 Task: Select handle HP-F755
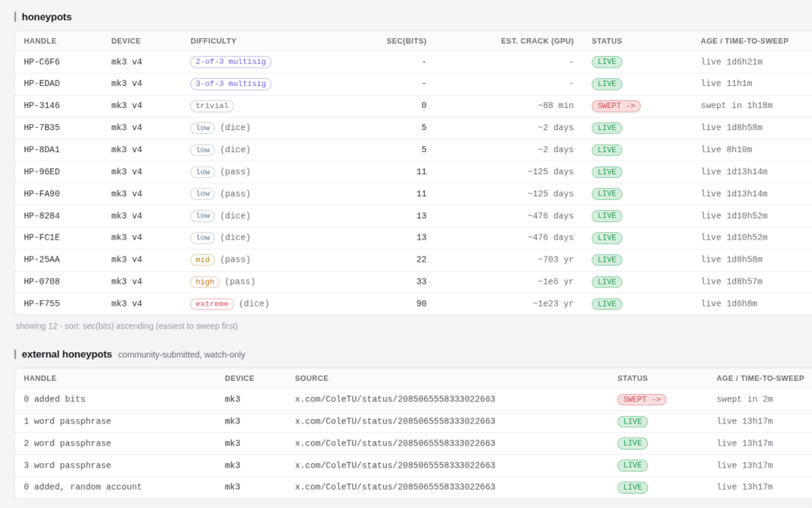point(41,303)
